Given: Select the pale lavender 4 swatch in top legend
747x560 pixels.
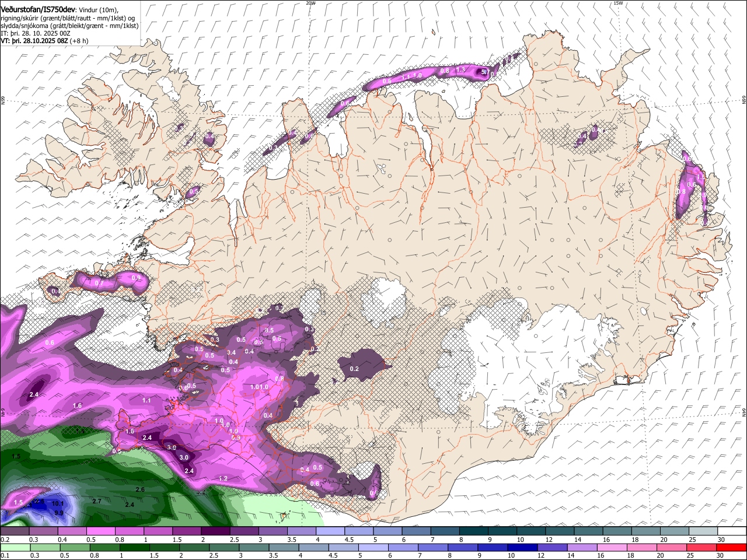Looking at the screenshot, I should click(x=330, y=531).
